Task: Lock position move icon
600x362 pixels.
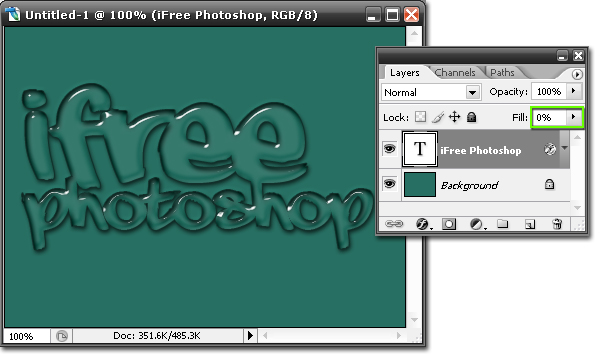Action: pyautogui.click(x=455, y=117)
